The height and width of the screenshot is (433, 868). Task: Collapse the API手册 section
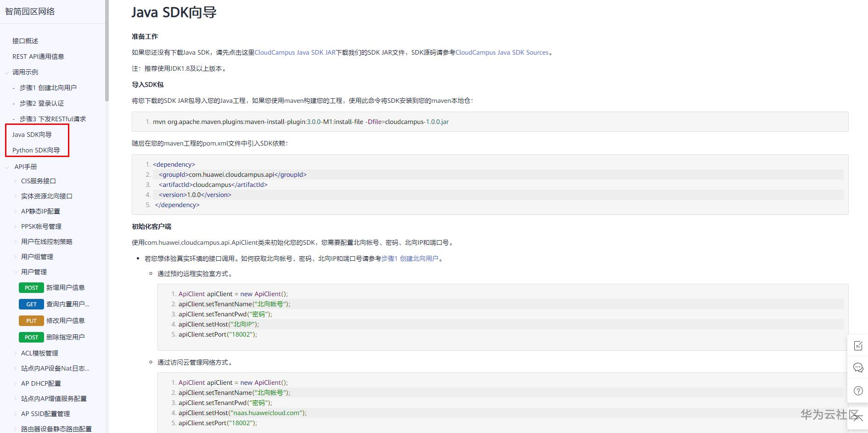coord(7,167)
